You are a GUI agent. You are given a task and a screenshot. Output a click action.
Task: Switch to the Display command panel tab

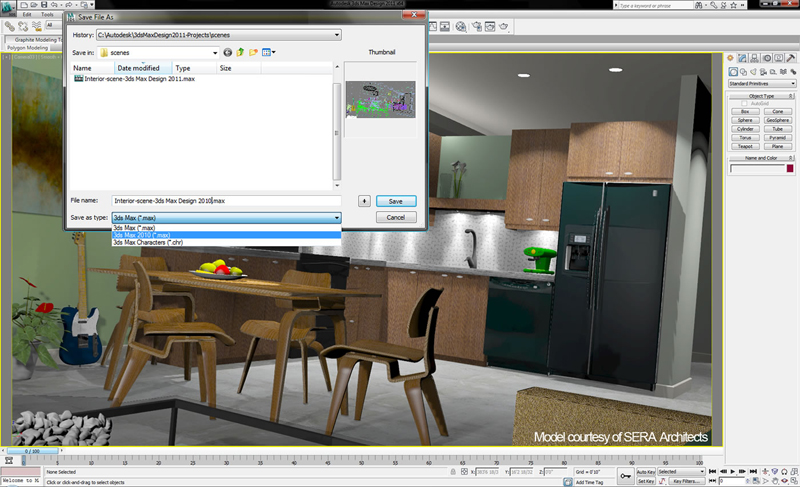coord(779,58)
